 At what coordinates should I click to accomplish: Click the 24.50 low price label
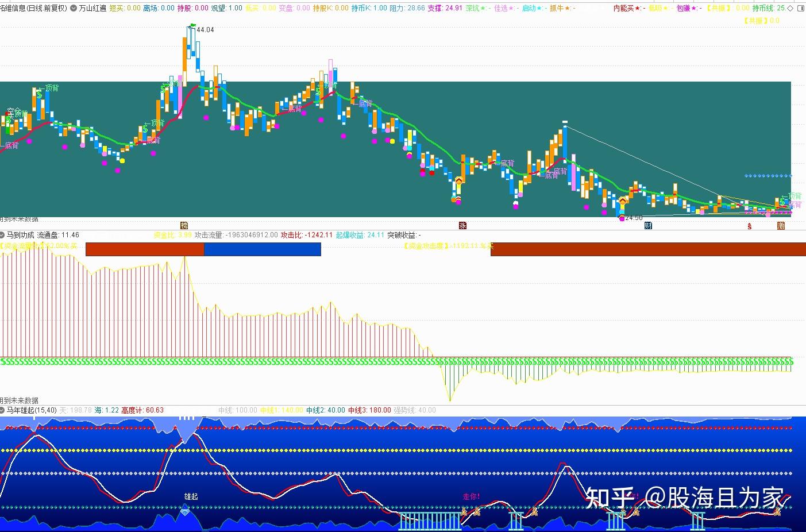[634, 218]
